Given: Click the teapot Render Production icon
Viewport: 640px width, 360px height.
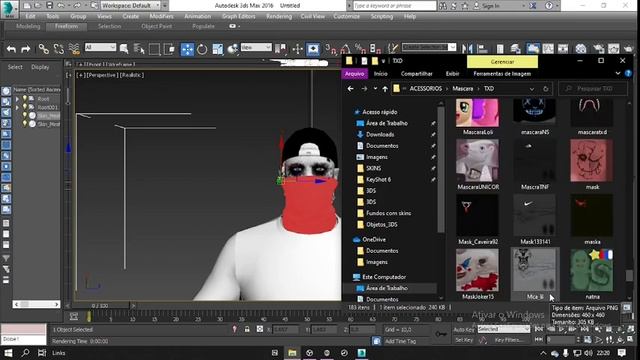Looking at the screenshot, I should tap(629, 49).
